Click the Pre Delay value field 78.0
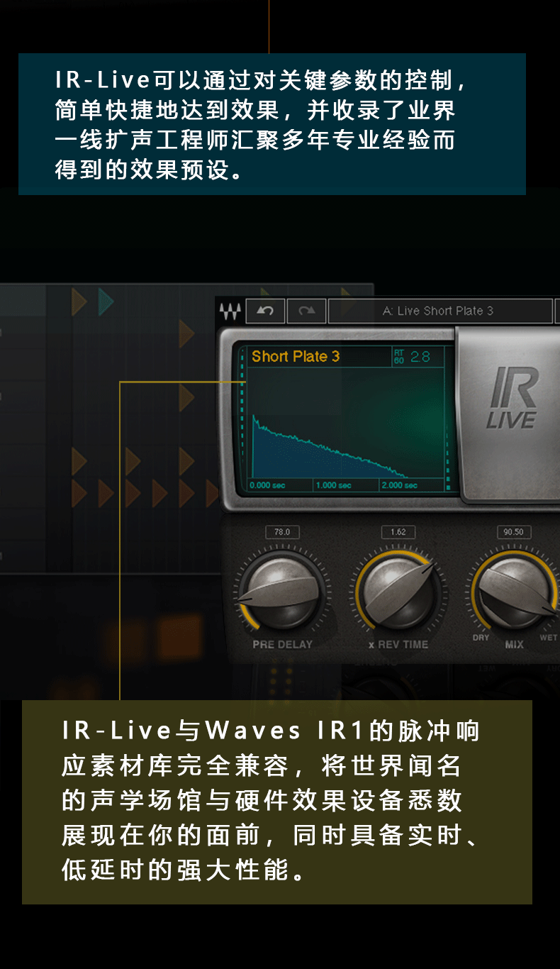 point(282,532)
